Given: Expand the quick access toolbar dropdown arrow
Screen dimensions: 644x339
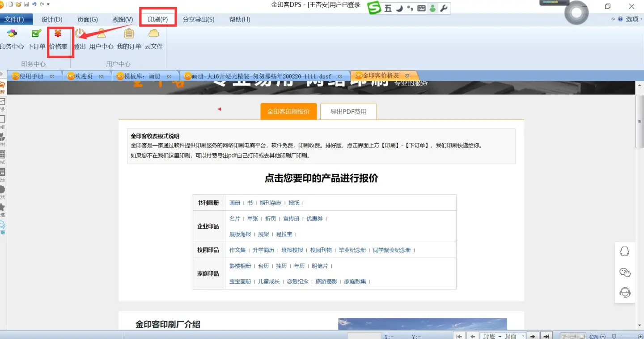Looking at the screenshot, I should 48,4.
